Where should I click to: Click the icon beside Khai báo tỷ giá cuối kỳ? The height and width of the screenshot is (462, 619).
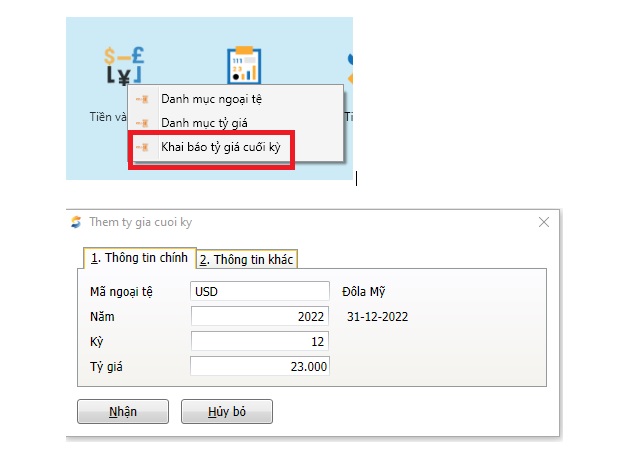[143, 147]
